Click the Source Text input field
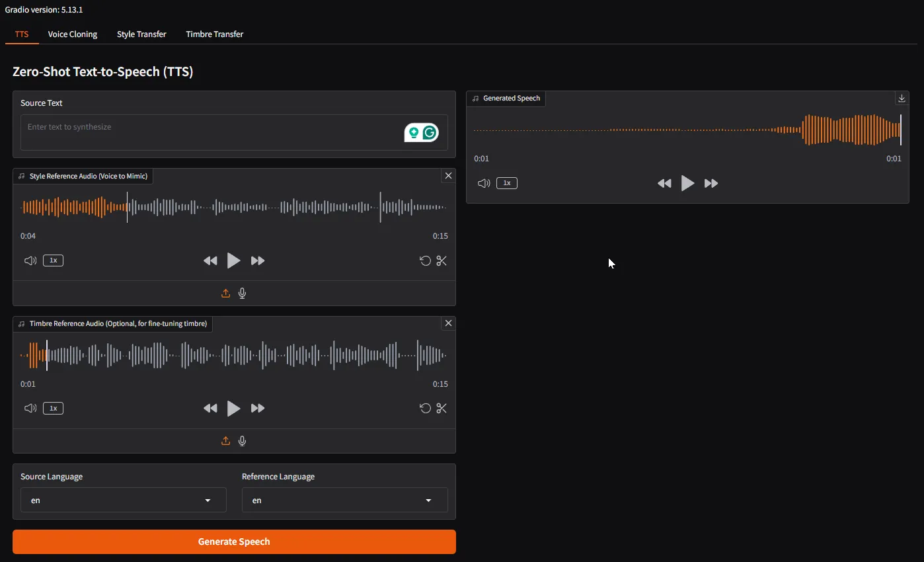924x562 pixels. (x=234, y=132)
